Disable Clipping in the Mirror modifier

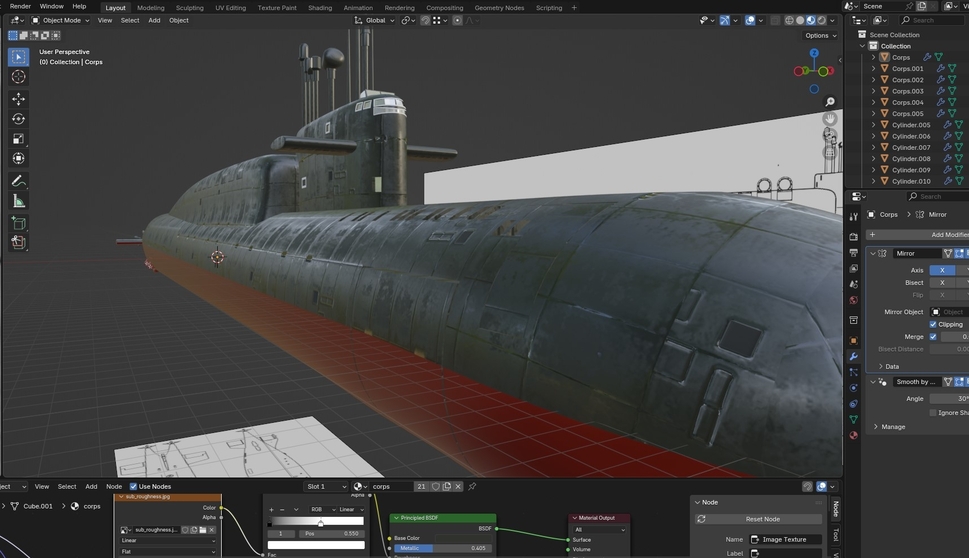(x=933, y=324)
